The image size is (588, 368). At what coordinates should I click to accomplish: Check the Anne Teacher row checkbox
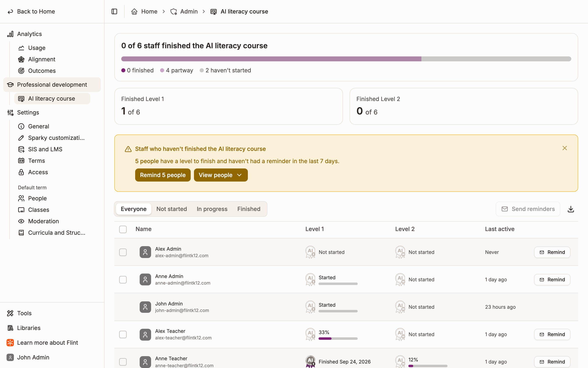coord(123,362)
